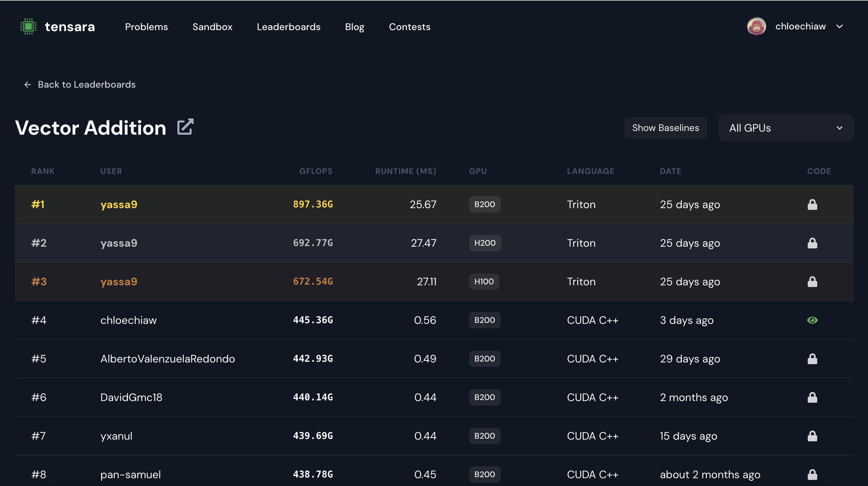The image size is (868, 486).
Task: Go to the Problems nav item
Action: [x=146, y=27]
